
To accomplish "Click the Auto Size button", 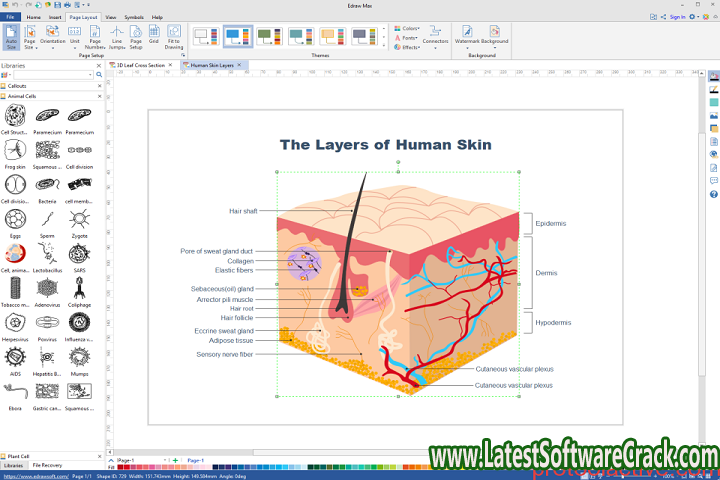I will pyautogui.click(x=12, y=38).
